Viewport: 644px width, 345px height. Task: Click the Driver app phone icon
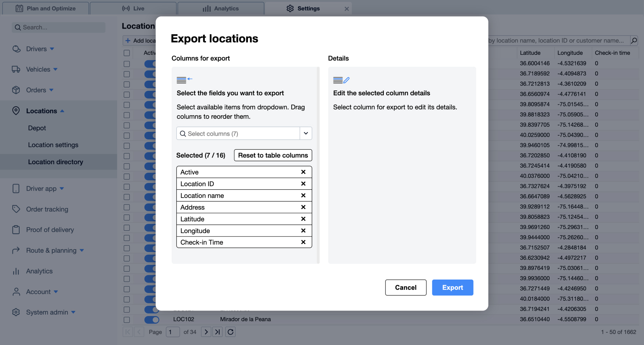(16, 188)
